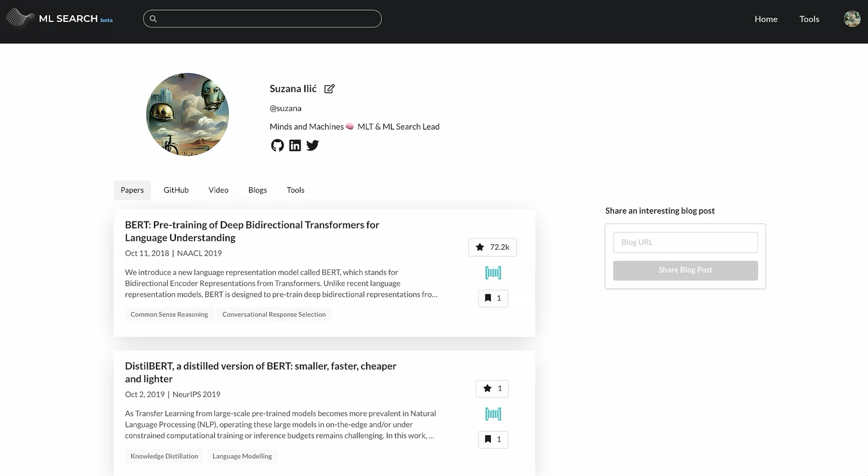The width and height of the screenshot is (868, 476).
Task: Open user avatar menu in top bar
Action: pos(852,19)
